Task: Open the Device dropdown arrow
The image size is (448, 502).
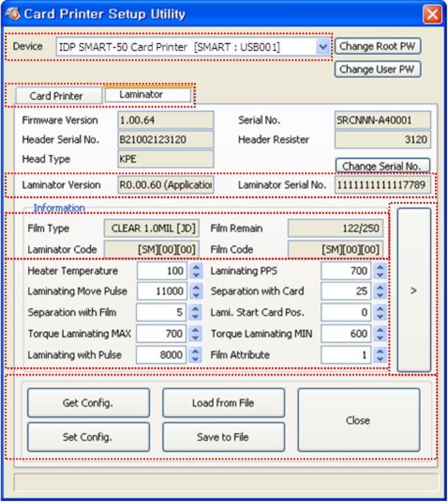Action: point(323,47)
